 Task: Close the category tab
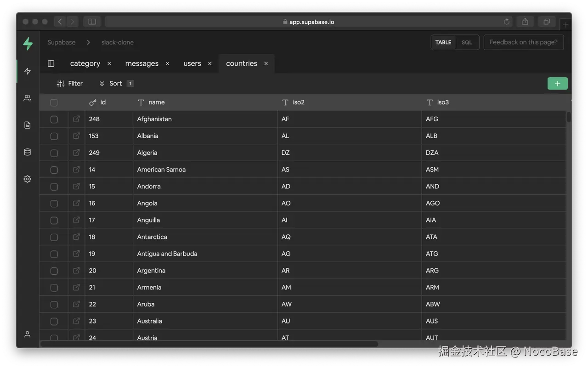click(x=109, y=63)
